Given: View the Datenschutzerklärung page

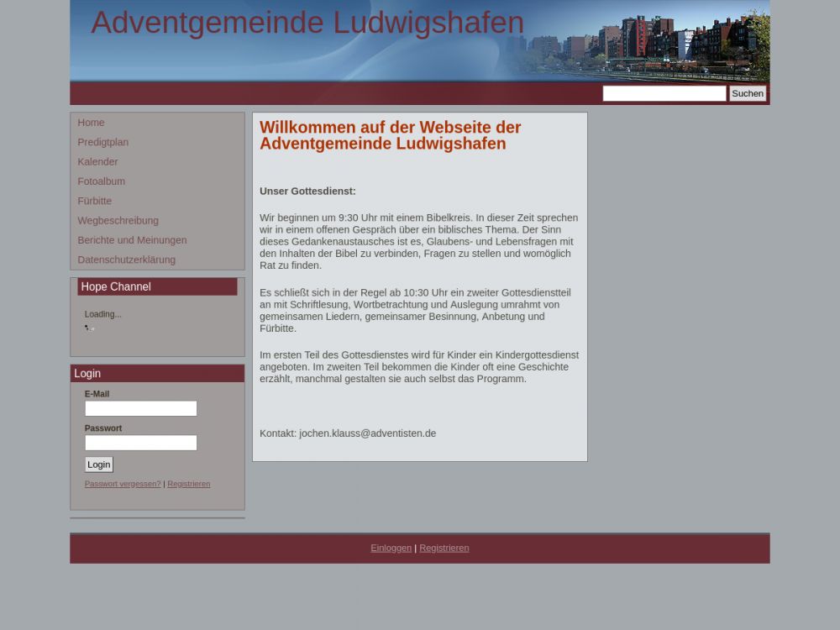Looking at the screenshot, I should point(126,260).
